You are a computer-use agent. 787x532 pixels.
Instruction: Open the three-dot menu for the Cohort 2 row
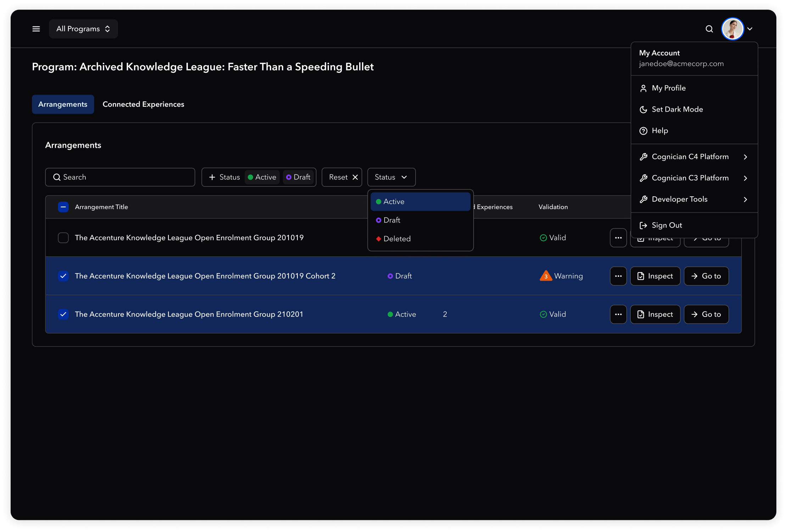[x=618, y=276]
